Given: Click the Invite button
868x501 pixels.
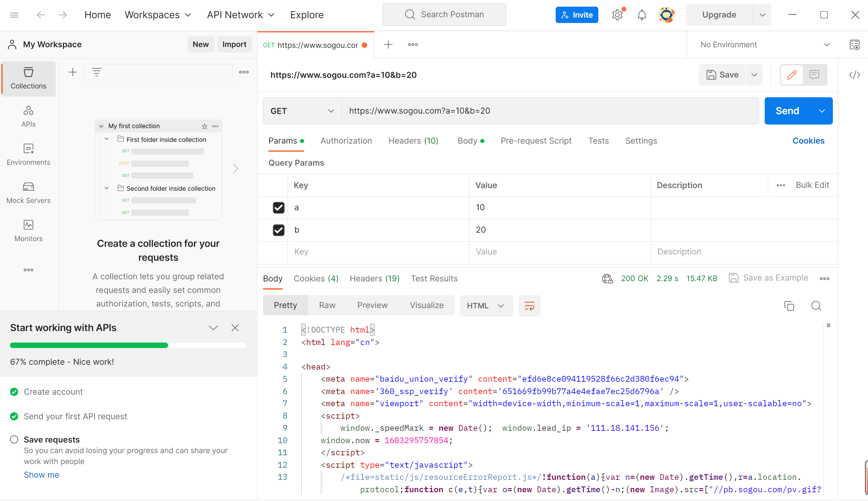Looking at the screenshot, I should pyautogui.click(x=577, y=15).
